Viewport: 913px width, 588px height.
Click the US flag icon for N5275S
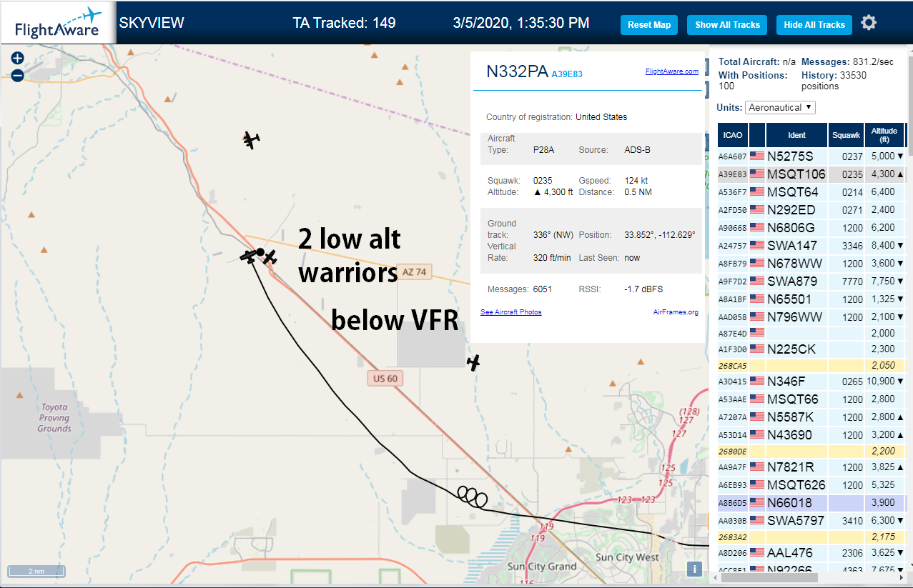coord(756,156)
